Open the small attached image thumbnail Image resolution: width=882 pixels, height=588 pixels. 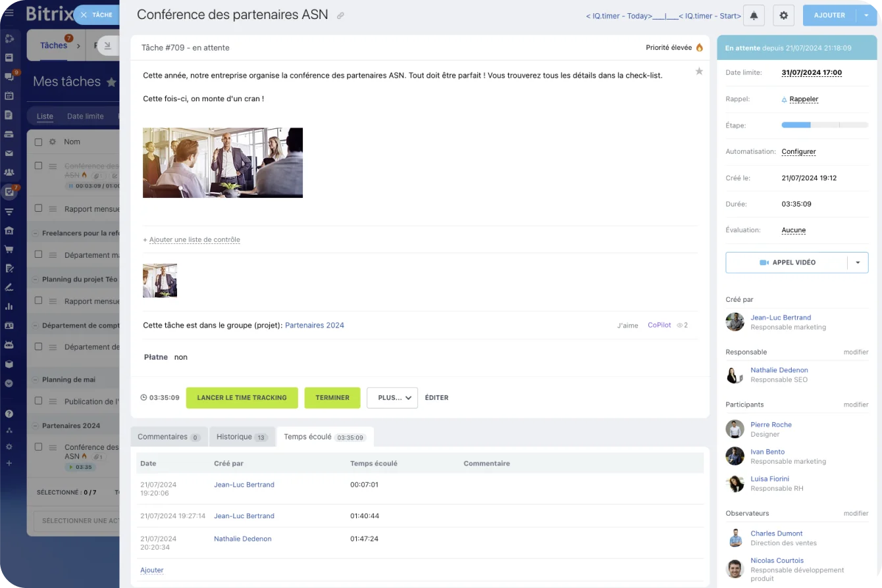pyautogui.click(x=160, y=281)
